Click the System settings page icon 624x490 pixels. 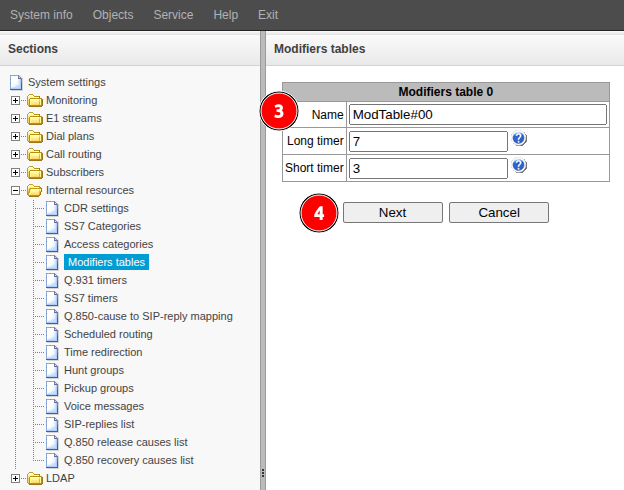[16, 82]
